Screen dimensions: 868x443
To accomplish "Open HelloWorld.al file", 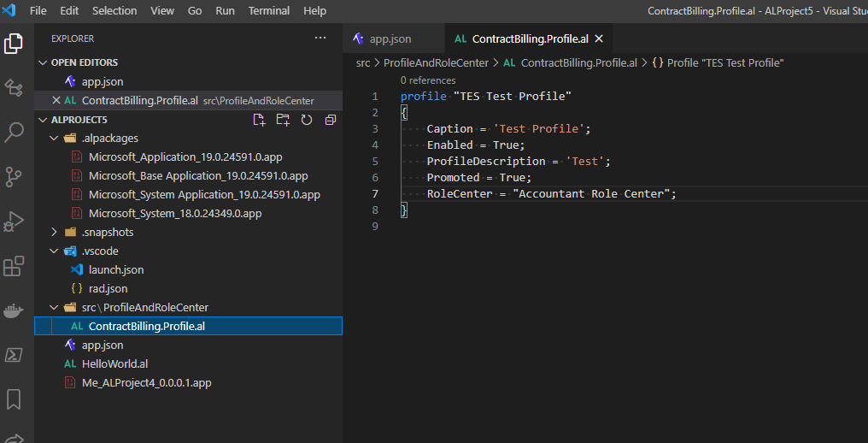I will [x=188, y=363].
